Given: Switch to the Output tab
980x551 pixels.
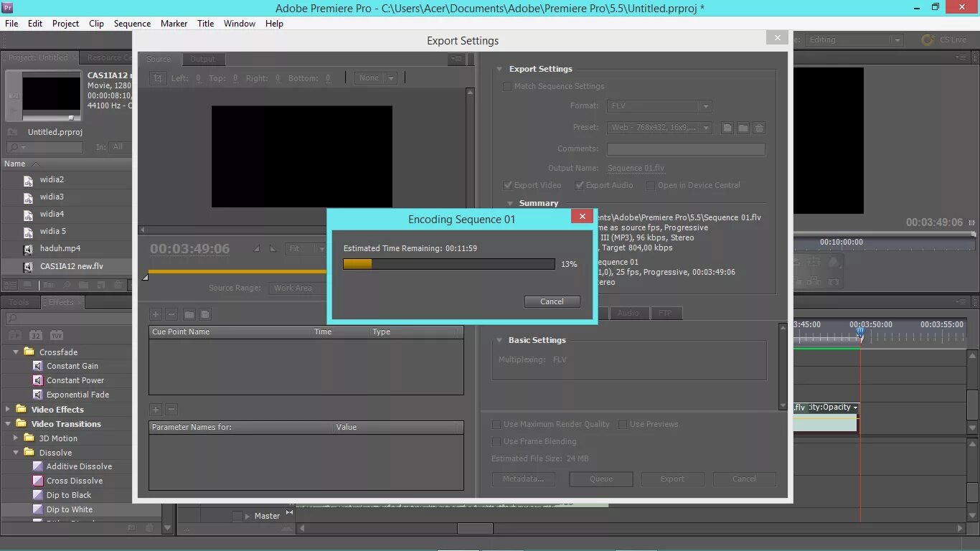Looking at the screenshot, I should pos(202,60).
